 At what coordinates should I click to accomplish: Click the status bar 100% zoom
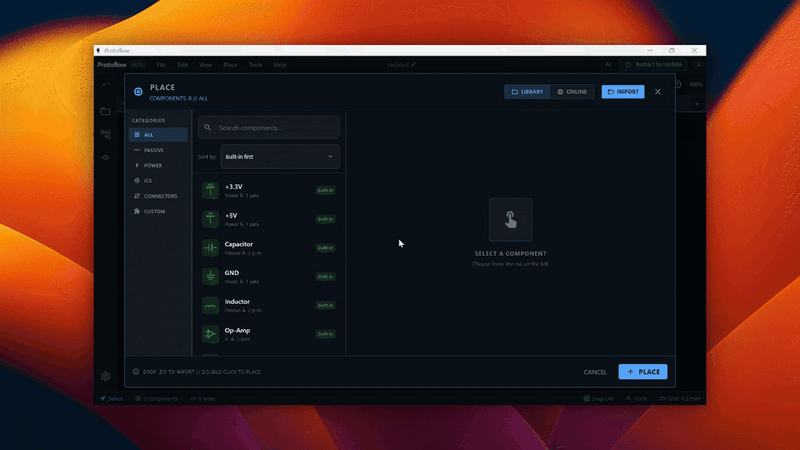point(637,398)
